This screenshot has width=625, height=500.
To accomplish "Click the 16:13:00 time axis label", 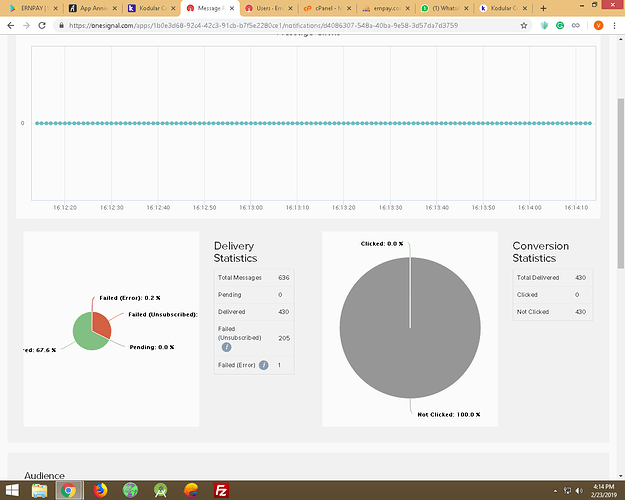I will (251, 207).
